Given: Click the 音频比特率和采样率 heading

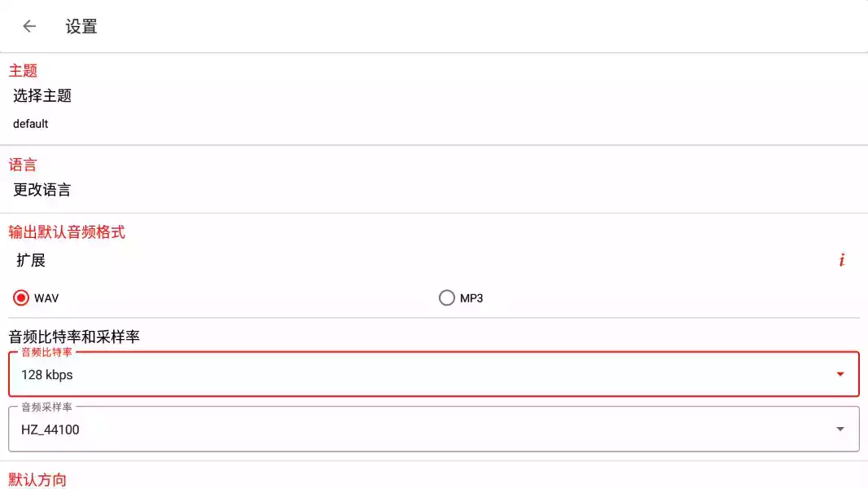Looking at the screenshot, I should (x=72, y=336).
